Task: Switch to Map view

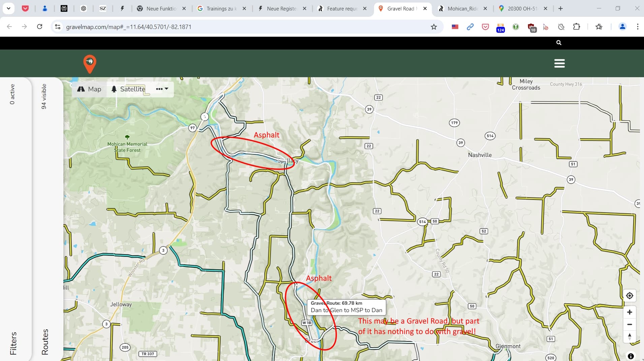Action: coord(89,89)
